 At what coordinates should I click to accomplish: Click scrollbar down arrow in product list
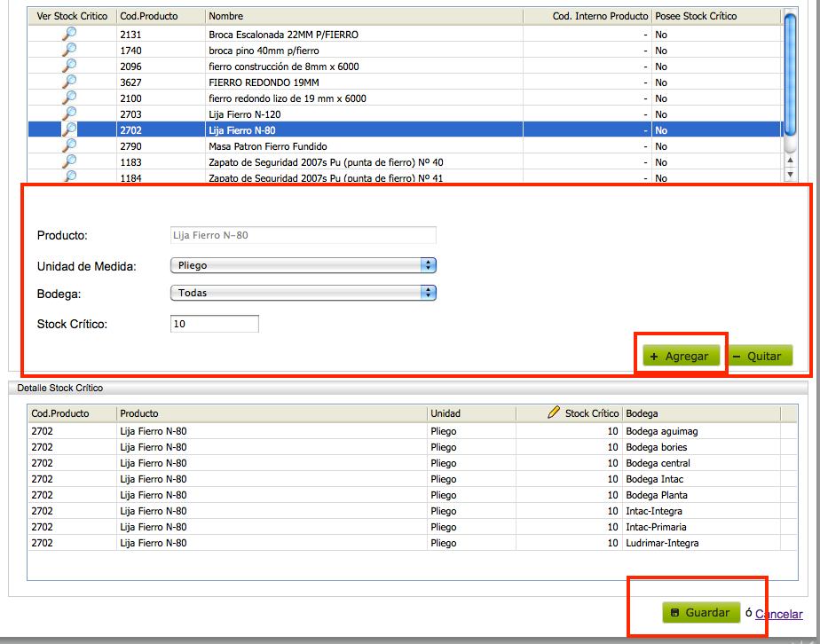790,175
